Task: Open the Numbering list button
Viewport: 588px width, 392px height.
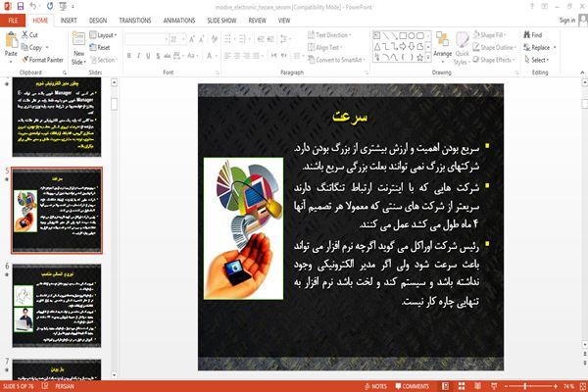Action: [244, 39]
